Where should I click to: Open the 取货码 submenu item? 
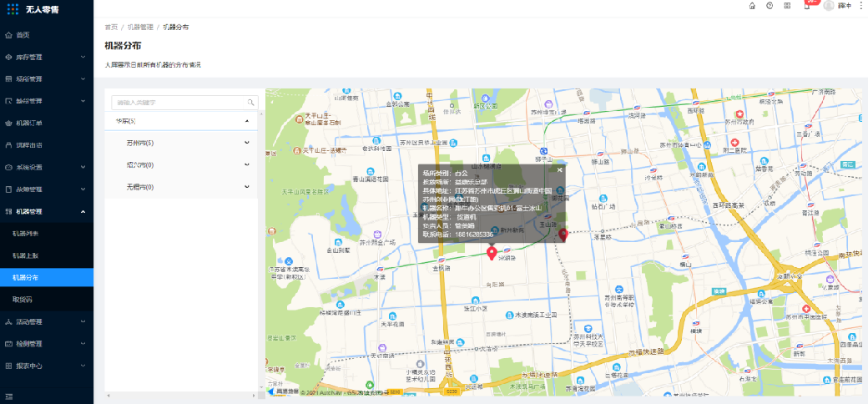pyautogui.click(x=47, y=300)
